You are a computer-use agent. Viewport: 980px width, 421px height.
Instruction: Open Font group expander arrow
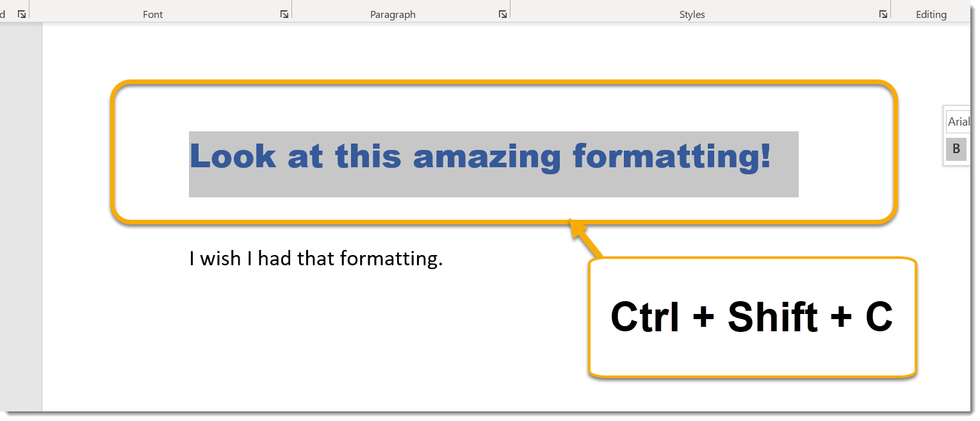[x=284, y=13]
